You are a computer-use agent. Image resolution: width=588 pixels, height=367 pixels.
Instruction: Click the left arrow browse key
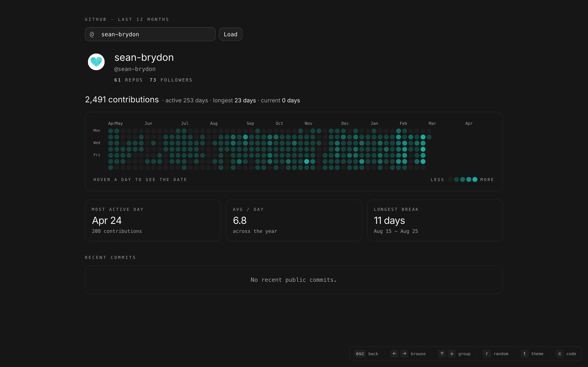394,354
